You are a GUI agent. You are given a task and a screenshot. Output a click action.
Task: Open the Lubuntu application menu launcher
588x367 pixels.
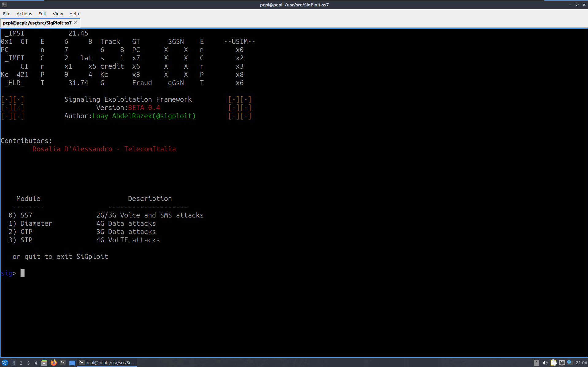(x=5, y=363)
